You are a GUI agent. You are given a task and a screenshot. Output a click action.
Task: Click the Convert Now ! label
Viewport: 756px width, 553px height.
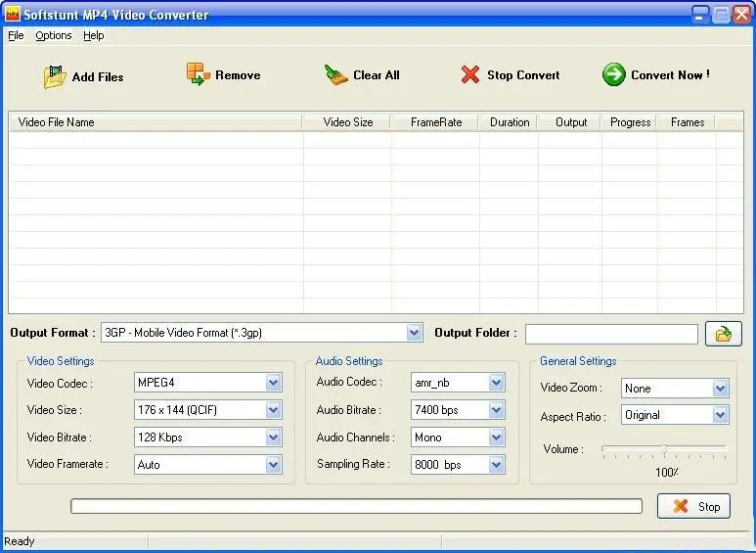(670, 75)
